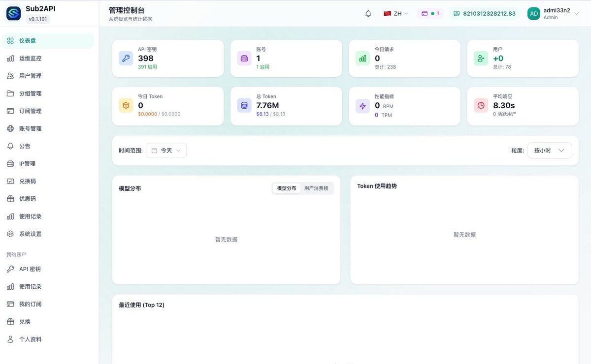Open 运维监控 in the sidebar

point(48,59)
